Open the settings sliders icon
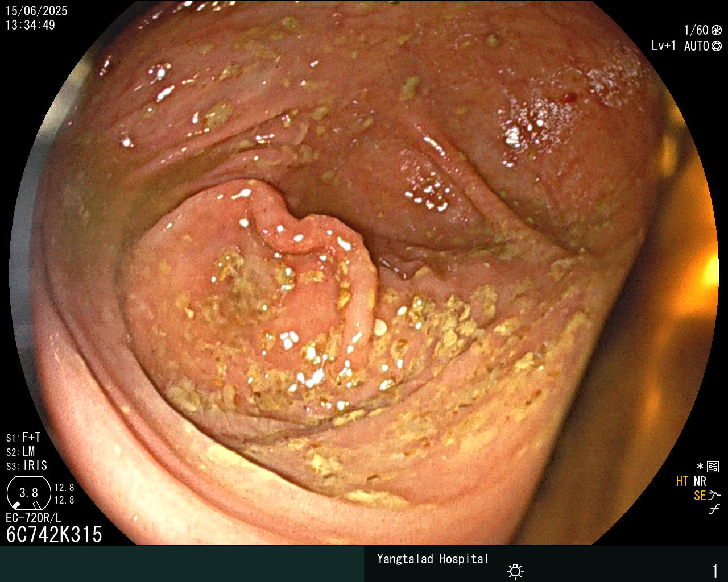This screenshot has height=582, width=728. tap(713, 467)
